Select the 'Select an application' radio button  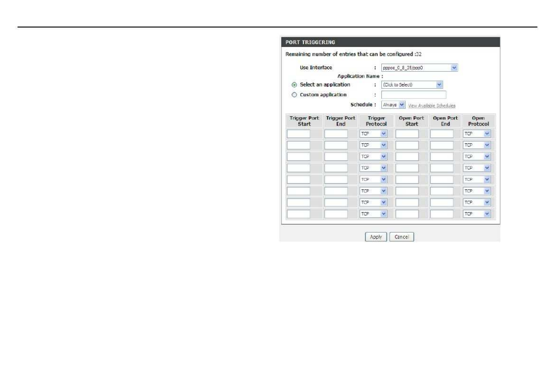tap(294, 85)
